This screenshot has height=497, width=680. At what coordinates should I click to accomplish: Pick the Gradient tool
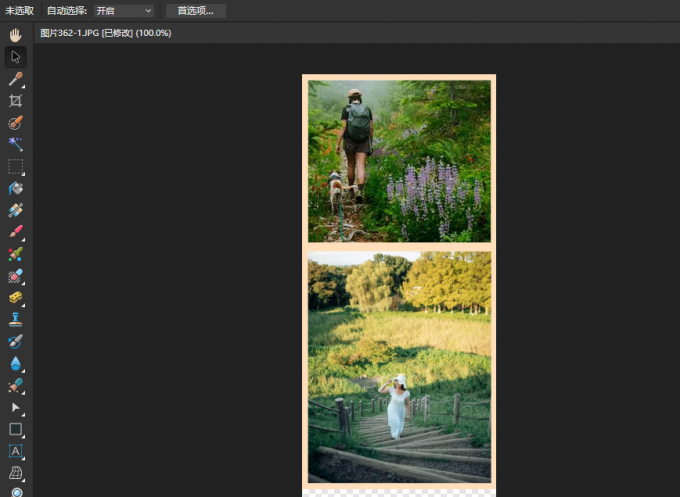[16, 210]
